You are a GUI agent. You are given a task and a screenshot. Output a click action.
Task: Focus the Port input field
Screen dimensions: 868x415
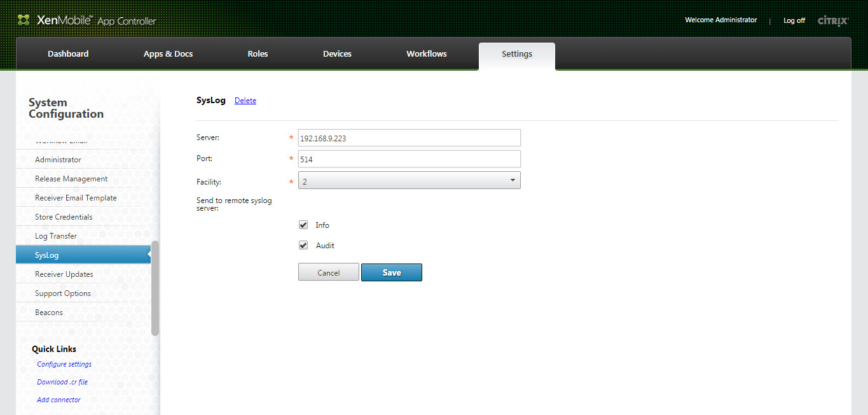click(x=410, y=159)
